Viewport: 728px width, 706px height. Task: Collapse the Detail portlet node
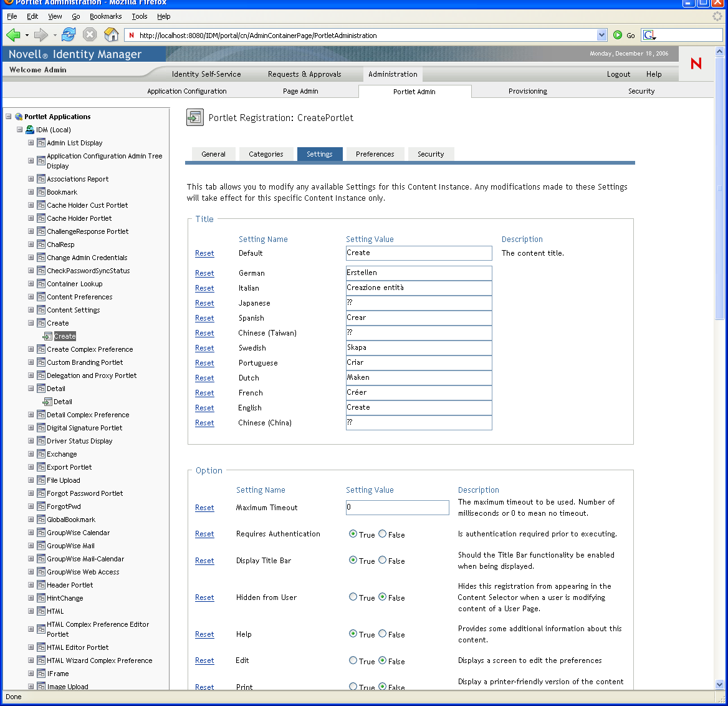tap(31, 389)
